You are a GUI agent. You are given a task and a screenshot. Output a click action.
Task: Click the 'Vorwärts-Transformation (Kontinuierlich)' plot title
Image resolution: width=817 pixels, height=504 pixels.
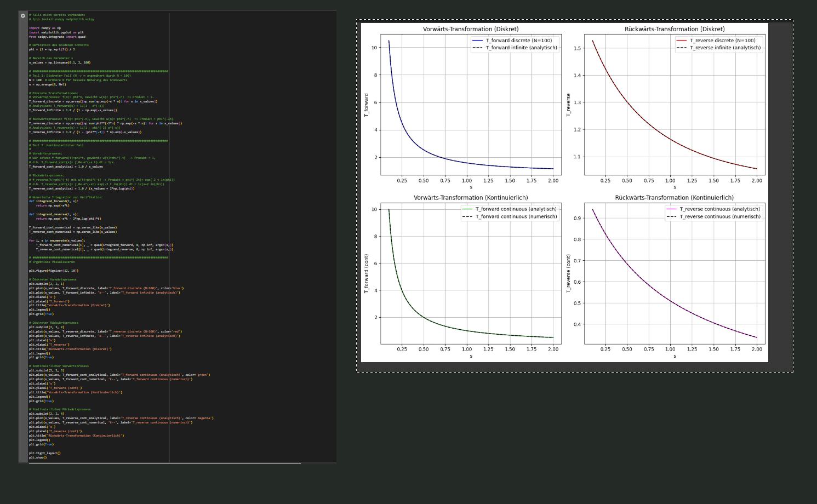coord(470,198)
